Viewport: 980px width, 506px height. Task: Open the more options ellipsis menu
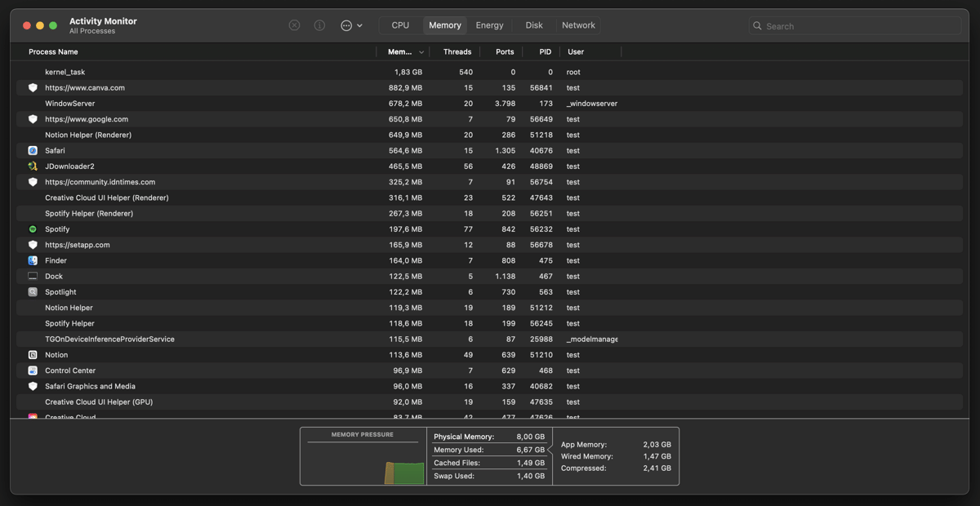pos(348,25)
